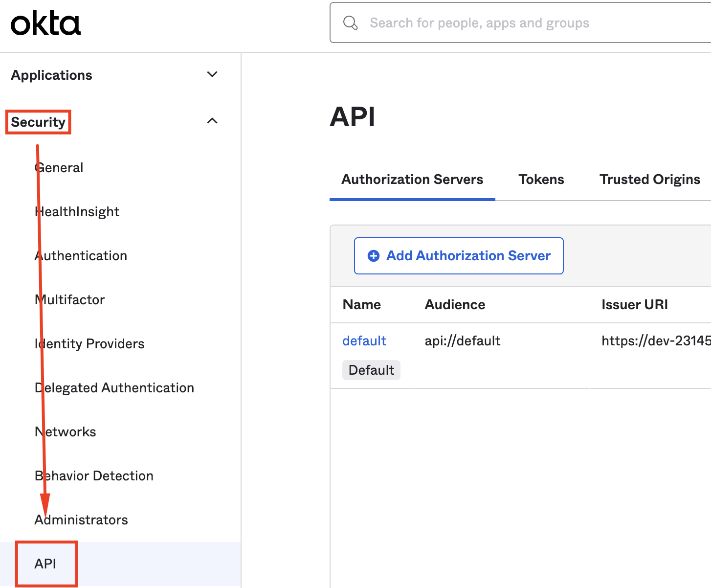Select the Authorization Servers tab
The image size is (711, 588).
point(412,180)
